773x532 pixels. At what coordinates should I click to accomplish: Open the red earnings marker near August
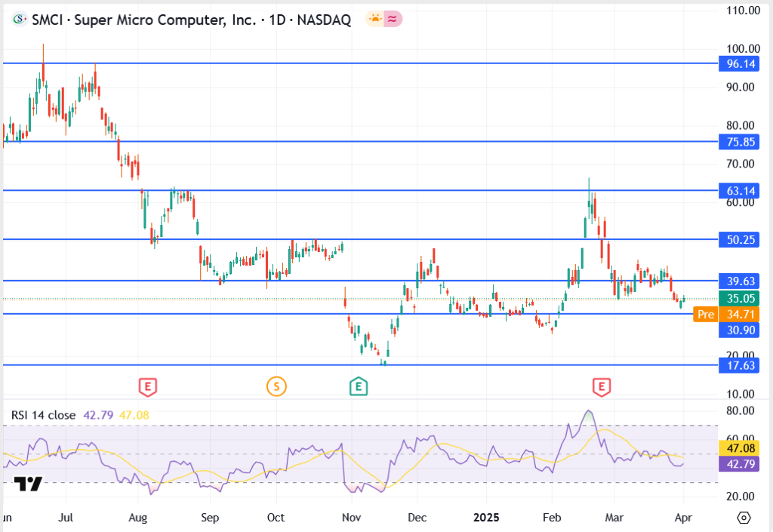[x=149, y=388]
